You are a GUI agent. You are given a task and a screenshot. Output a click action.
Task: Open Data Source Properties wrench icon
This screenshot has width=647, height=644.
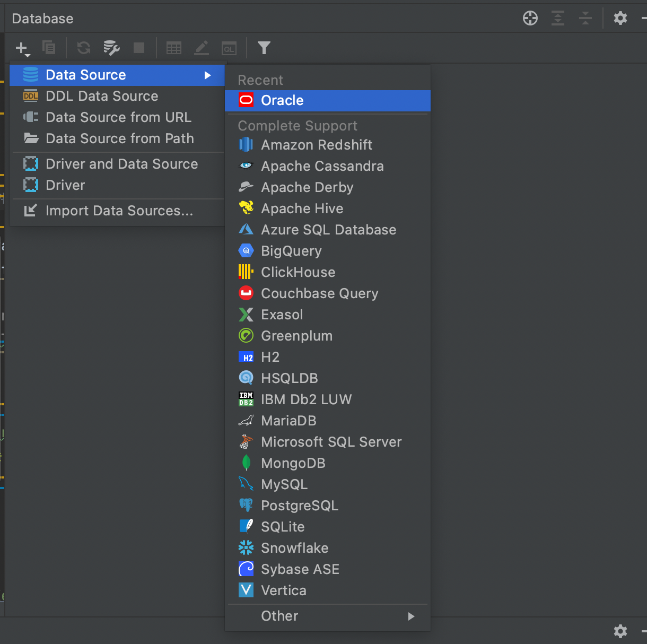(x=111, y=48)
